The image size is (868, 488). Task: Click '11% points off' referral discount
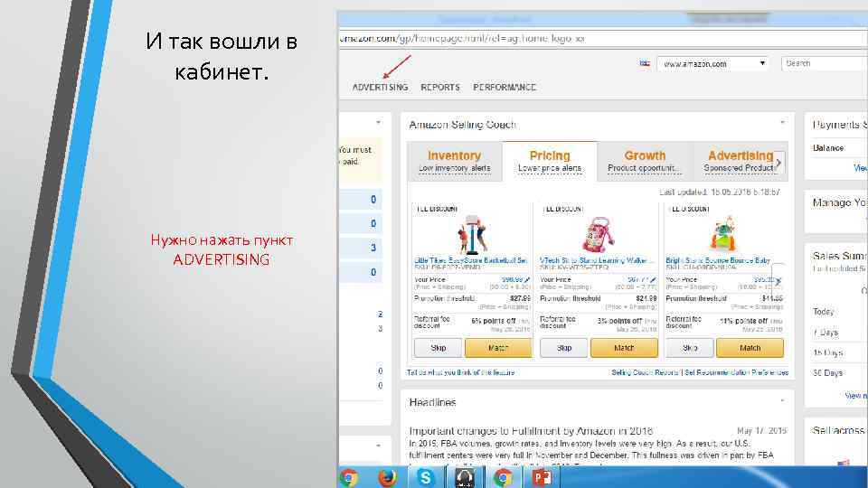click(x=743, y=321)
